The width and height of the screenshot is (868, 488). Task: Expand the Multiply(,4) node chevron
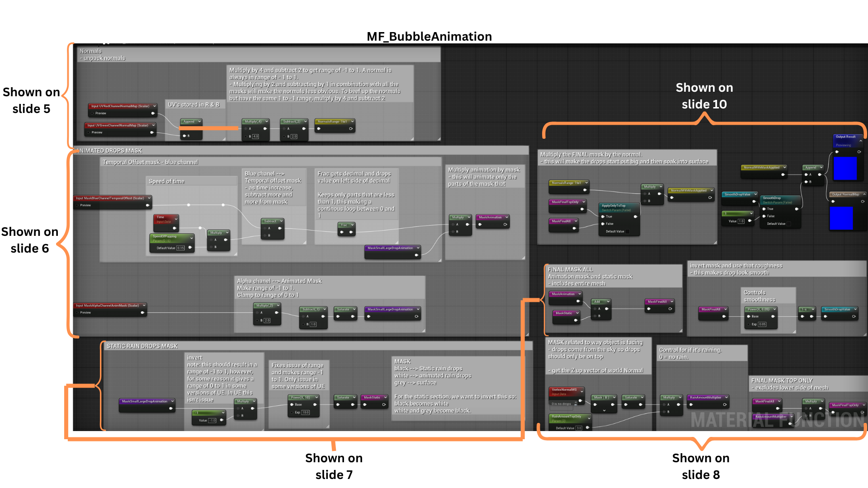(x=267, y=122)
